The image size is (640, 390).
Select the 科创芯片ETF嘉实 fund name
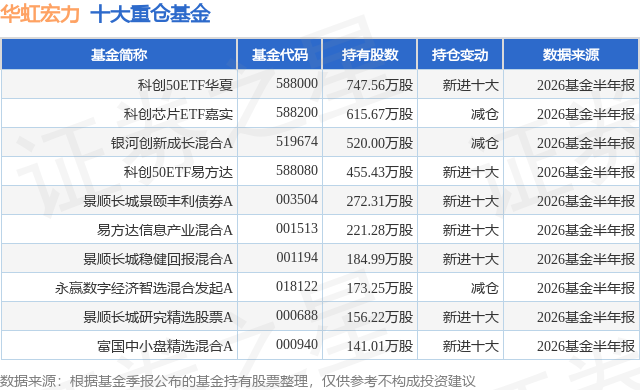point(178,114)
